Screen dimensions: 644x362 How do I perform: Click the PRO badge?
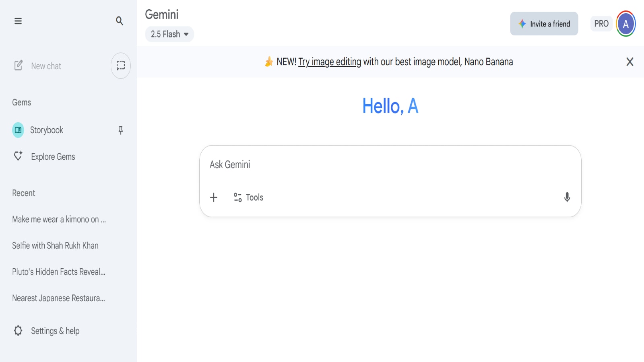(x=601, y=24)
